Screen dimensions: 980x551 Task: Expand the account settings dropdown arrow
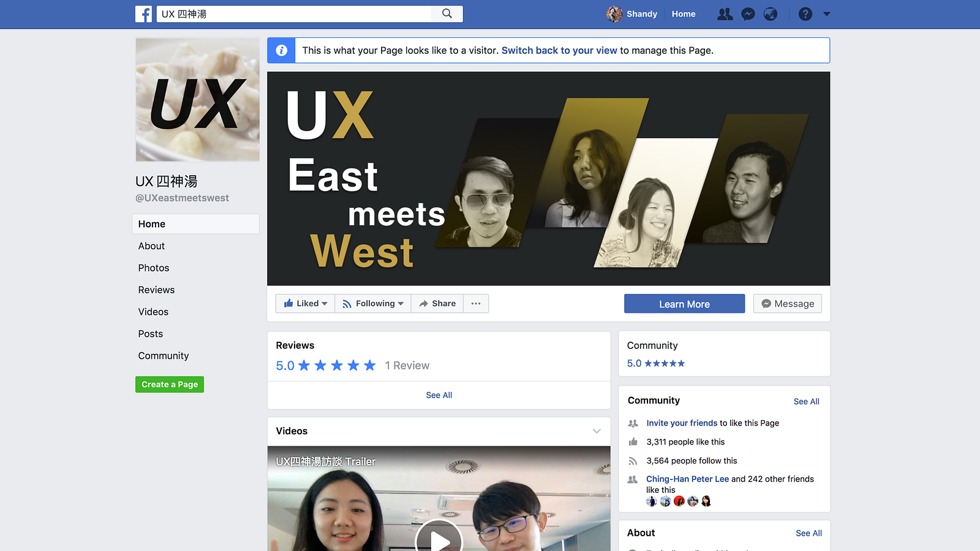(x=827, y=14)
